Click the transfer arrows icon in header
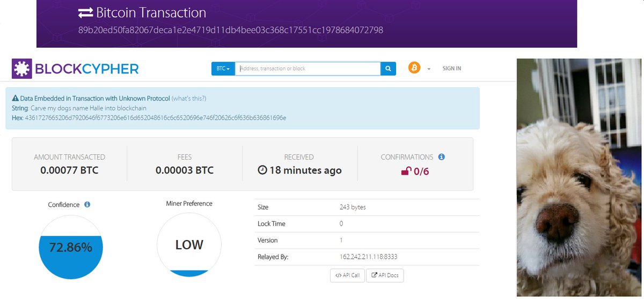 click(85, 13)
